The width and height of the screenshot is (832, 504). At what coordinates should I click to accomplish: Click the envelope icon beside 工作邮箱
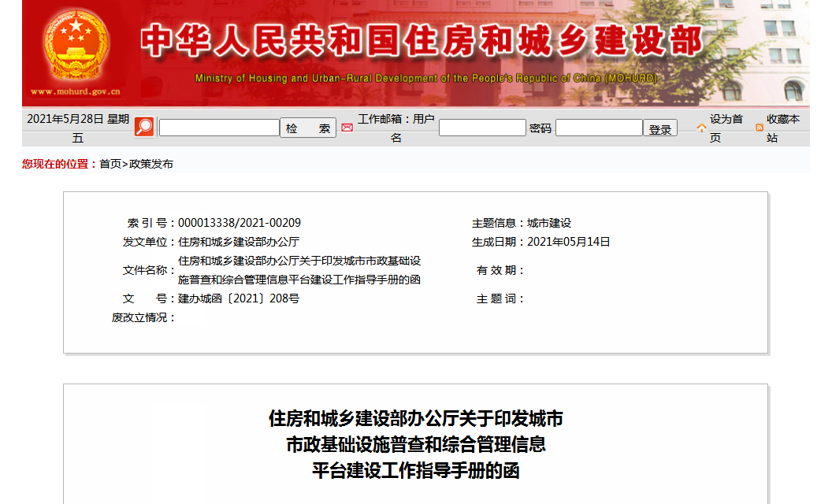pos(347,127)
